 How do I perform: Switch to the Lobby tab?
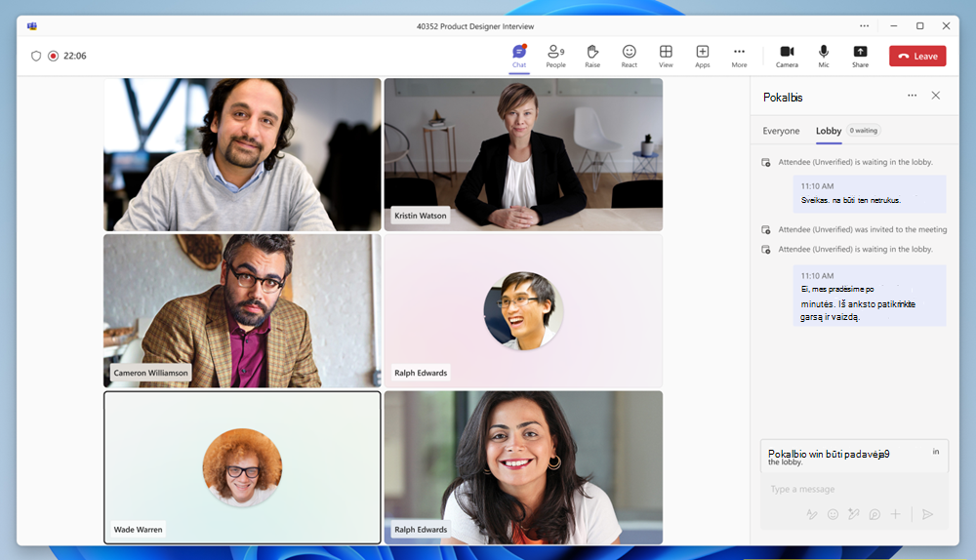(x=829, y=131)
